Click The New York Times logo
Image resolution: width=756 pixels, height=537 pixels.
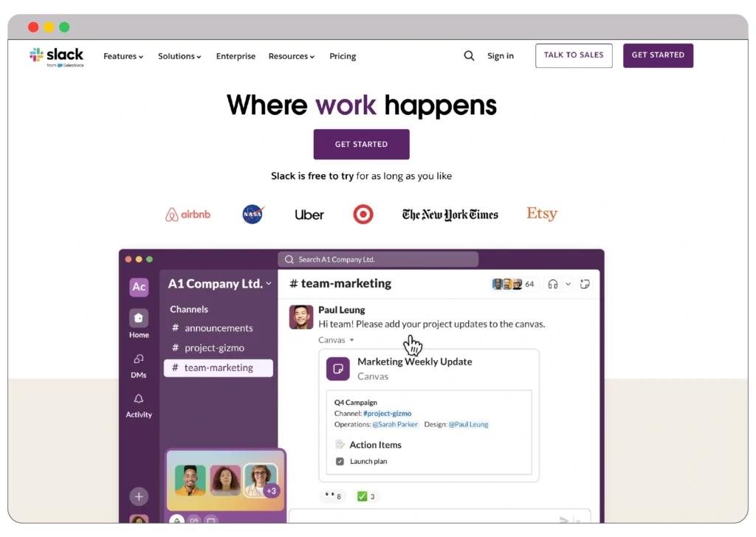(450, 215)
